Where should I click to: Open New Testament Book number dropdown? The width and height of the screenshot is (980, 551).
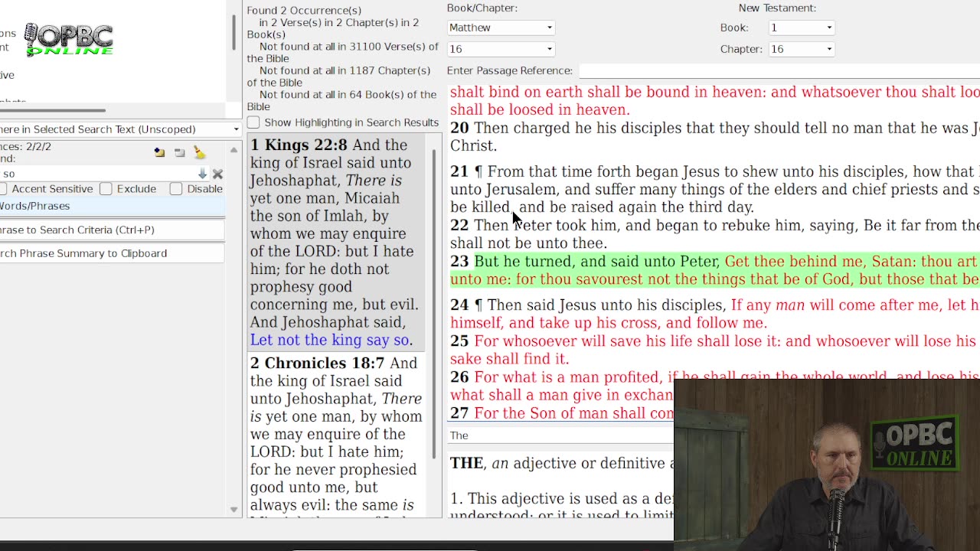[x=801, y=28]
